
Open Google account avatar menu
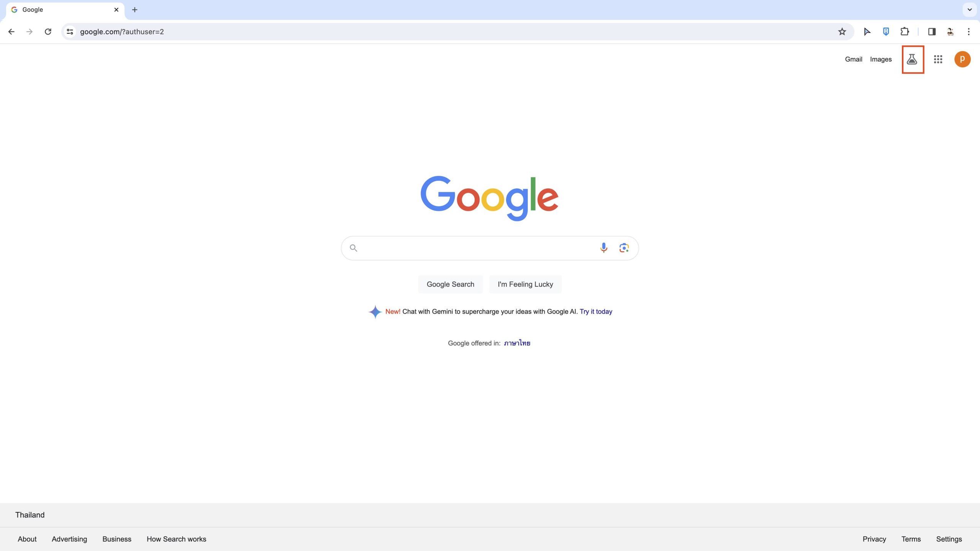coord(962,59)
